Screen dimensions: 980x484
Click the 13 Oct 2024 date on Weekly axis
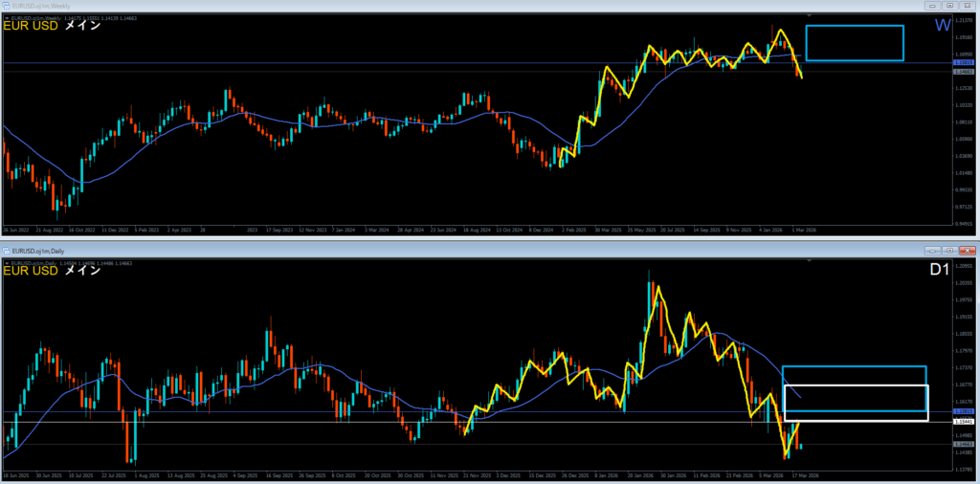(509, 230)
